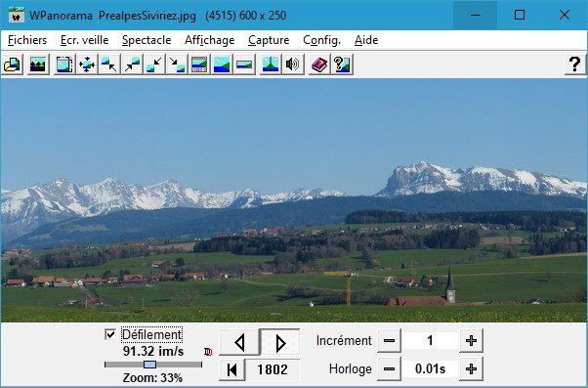The width and height of the screenshot is (588, 388).
Task: Minimize the WPanorama window
Action: pos(476,15)
